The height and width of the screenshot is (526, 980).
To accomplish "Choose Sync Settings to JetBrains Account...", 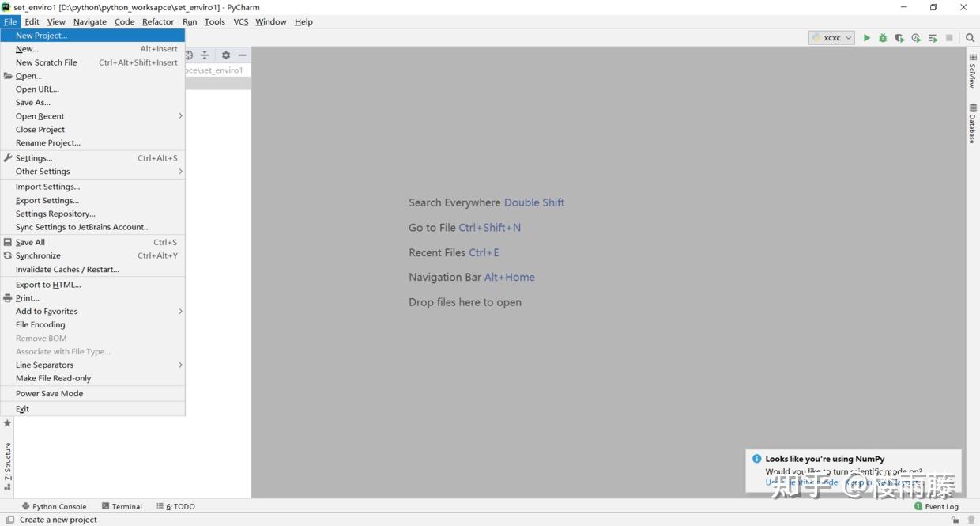I will tap(92, 227).
